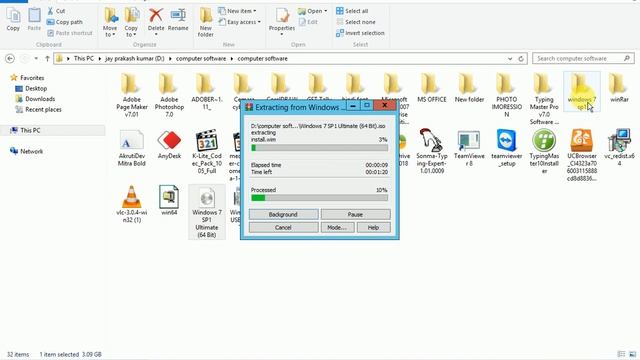Click Cut in the Clipboard group
The image size is (640, 360).
click(56, 11)
